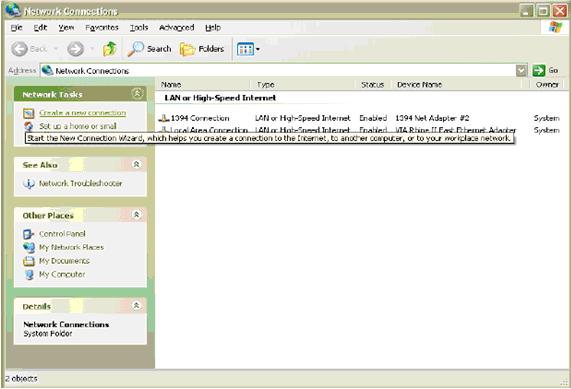Open the Favorites menu

tap(102, 28)
